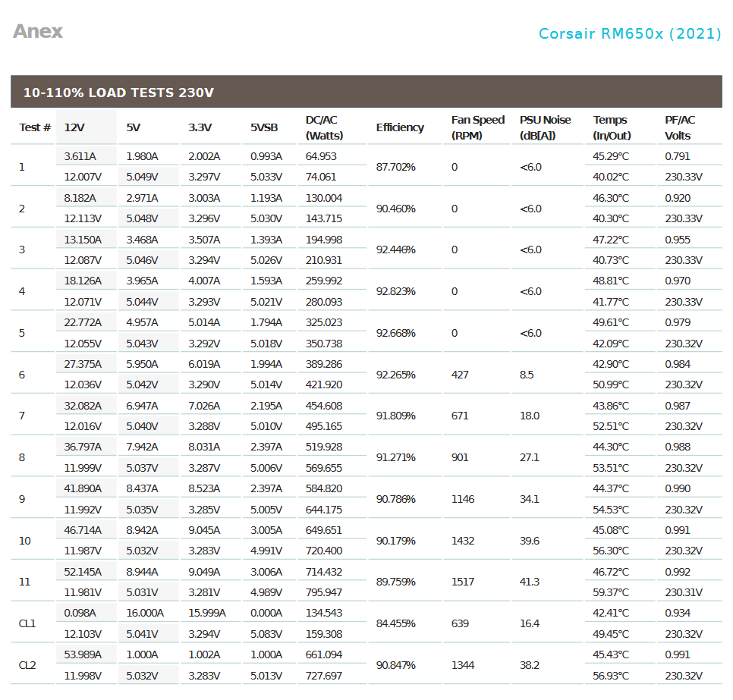Select the 59.37°C temperature value
733x700 pixels.
coord(611,592)
